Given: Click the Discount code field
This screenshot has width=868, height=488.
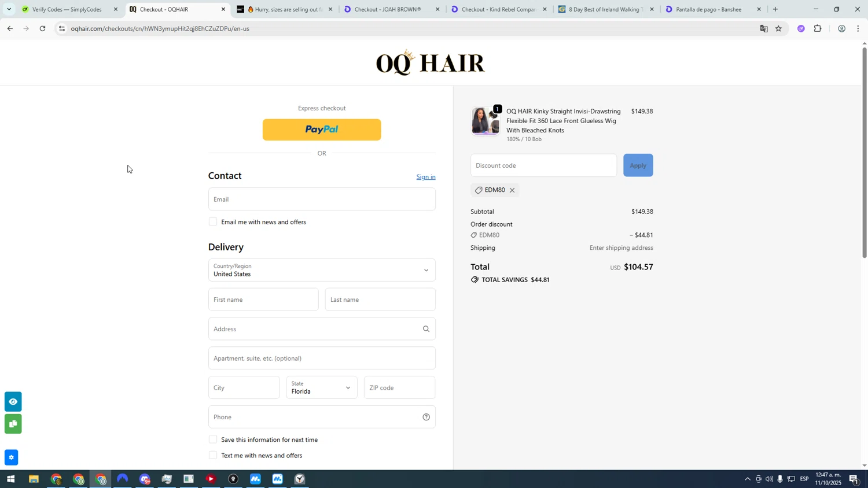Looking at the screenshot, I should (543, 165).
